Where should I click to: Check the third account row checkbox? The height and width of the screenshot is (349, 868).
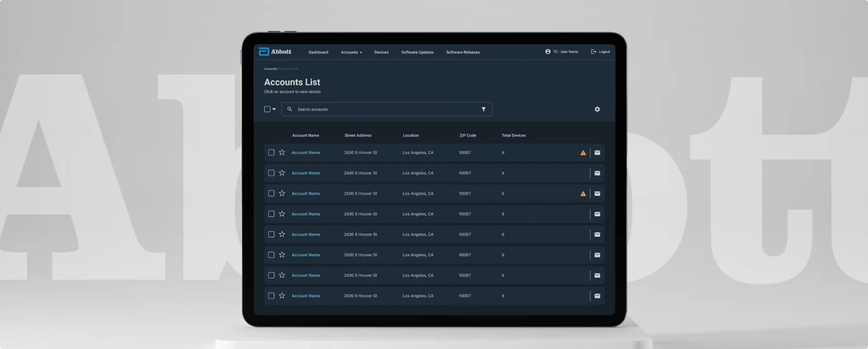271,193
